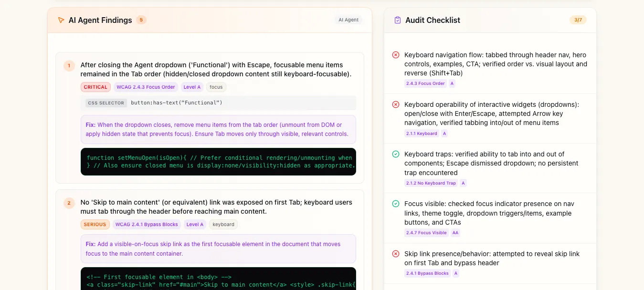Viewport: 644px width, 290px height.
Task: Select the WCAG 2.4.3 Focus Order tag
Action: click(x=146, y=87)
